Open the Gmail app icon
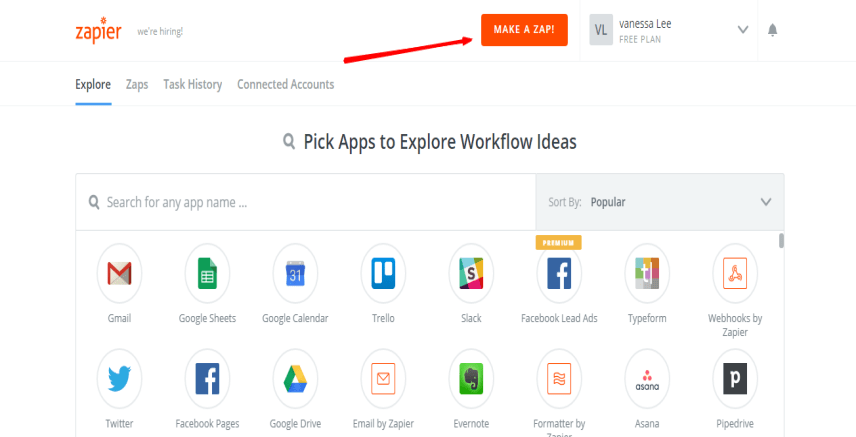 [x=119, y=273]
